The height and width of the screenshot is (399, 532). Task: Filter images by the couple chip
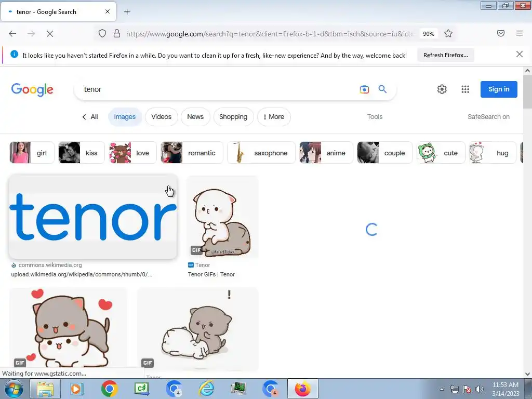coord(384,153)
